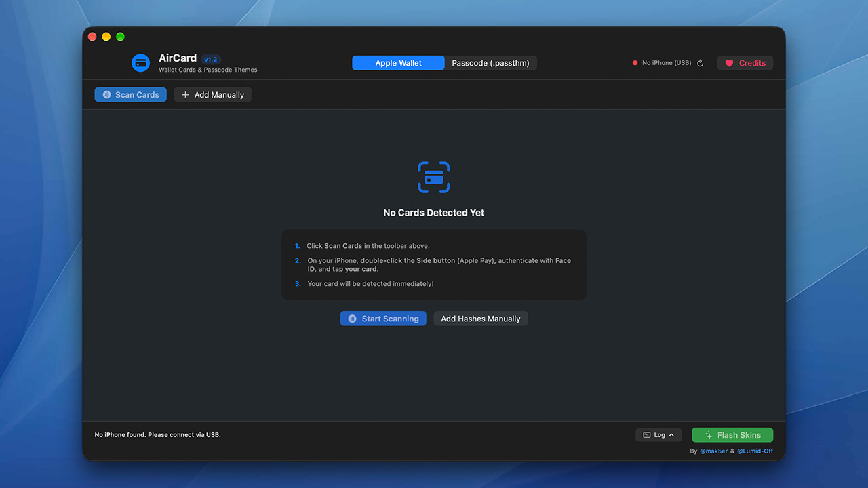Viewport: 868px width, 488px height.
Task: Click the red no-iPhone status dot
Action: (x=635, y=63)
